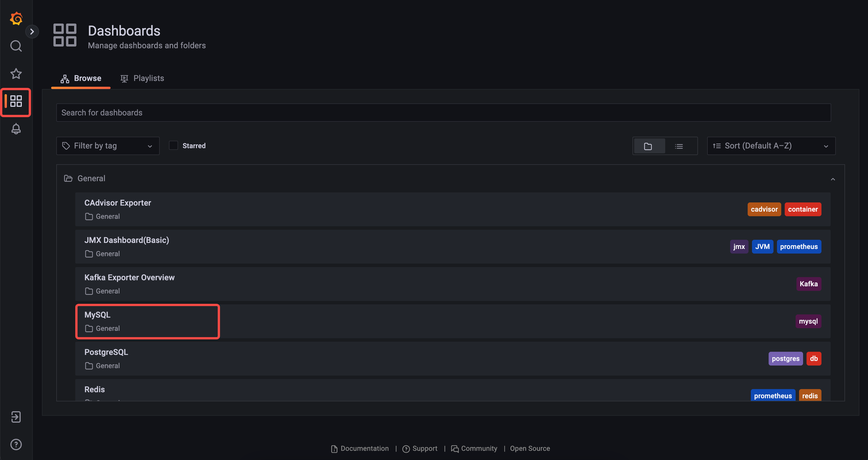
Task: Open Starred dashboards star icon
Action: [16, 74]
